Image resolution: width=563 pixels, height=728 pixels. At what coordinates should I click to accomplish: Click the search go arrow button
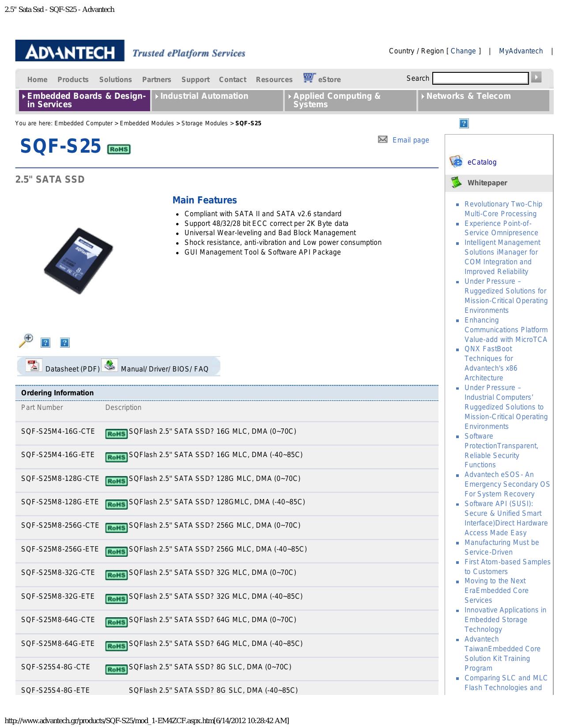click(536, 77)
